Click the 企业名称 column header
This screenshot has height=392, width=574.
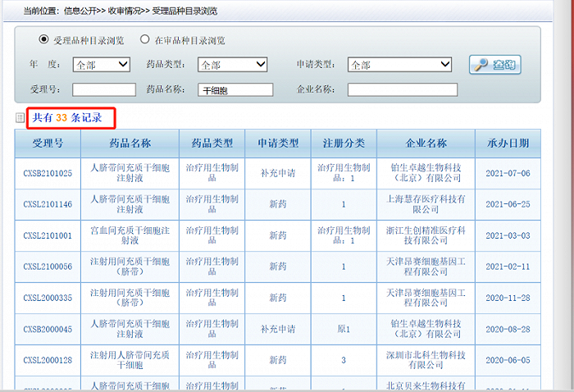point(426,144)
